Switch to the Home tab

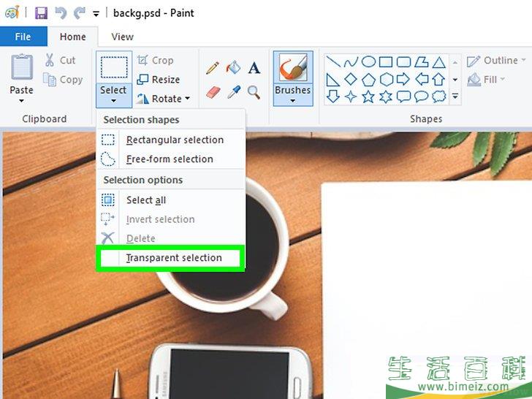(72, 37)
